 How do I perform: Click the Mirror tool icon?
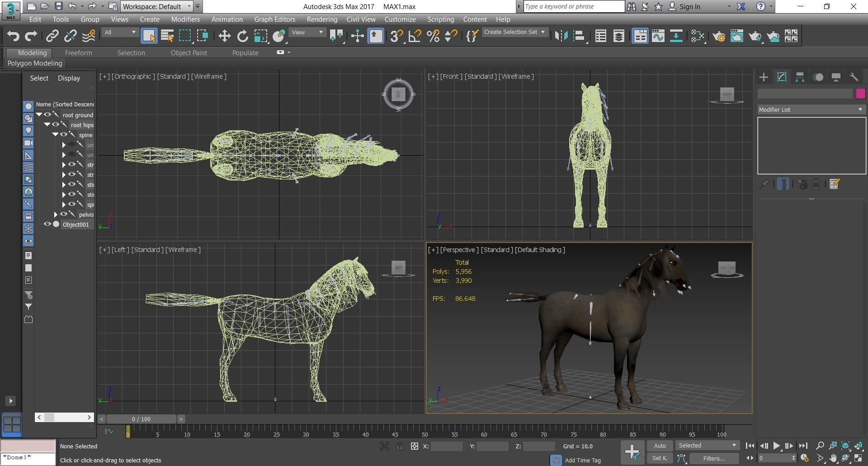tap(561, 36)
